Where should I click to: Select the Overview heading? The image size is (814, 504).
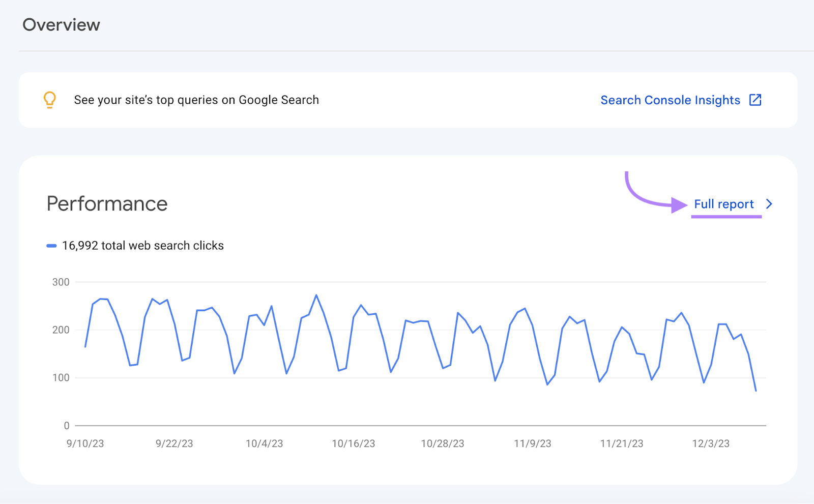(x=62, y=24)
